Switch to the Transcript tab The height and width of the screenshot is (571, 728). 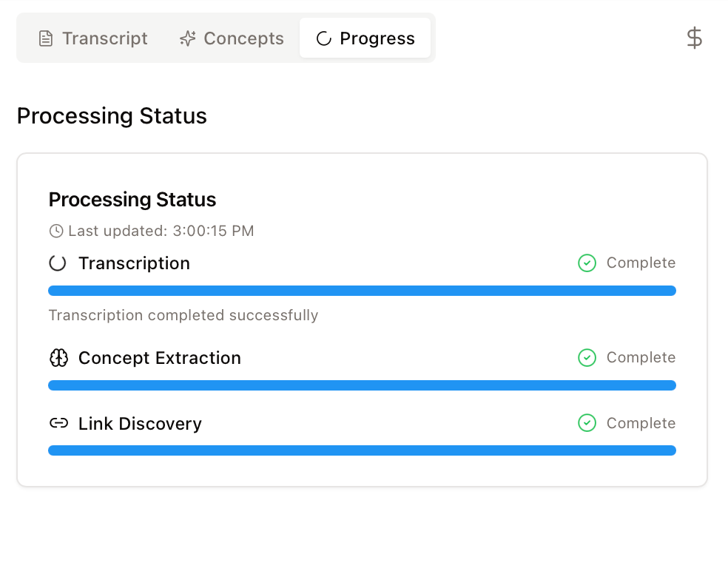point(93,38)
